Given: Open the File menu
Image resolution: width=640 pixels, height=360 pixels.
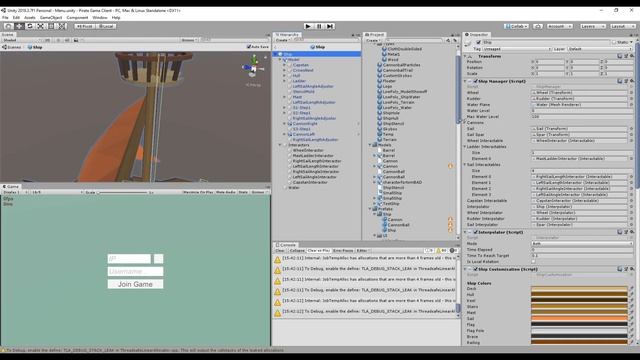Looking at the screenshot, I should click(5, 18).
